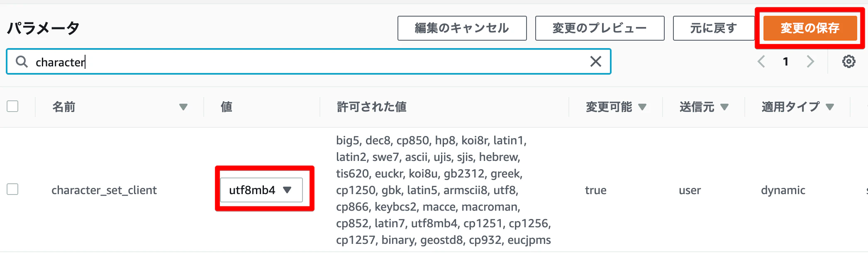Focus the character search input field
The height and width of the screenshot is (253, 868).
coord(308,62)
